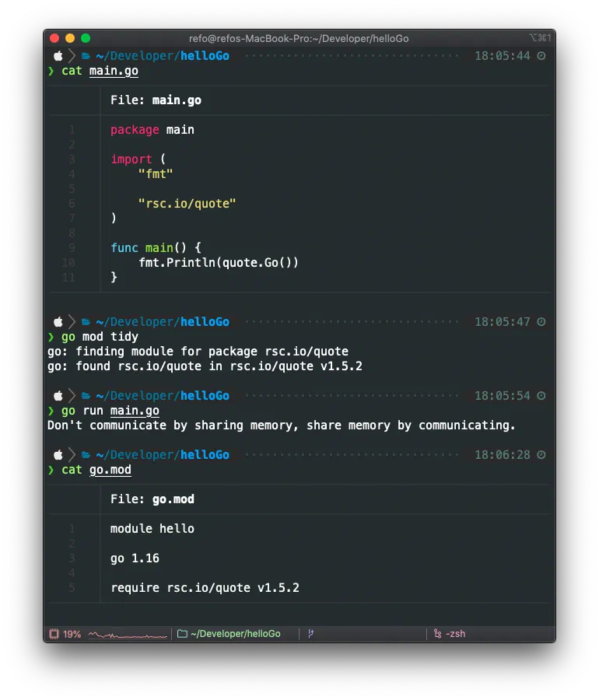Click the Apple logo in the first prompt
This screenshot has width=599, height=700.
(x=58, y=56)
